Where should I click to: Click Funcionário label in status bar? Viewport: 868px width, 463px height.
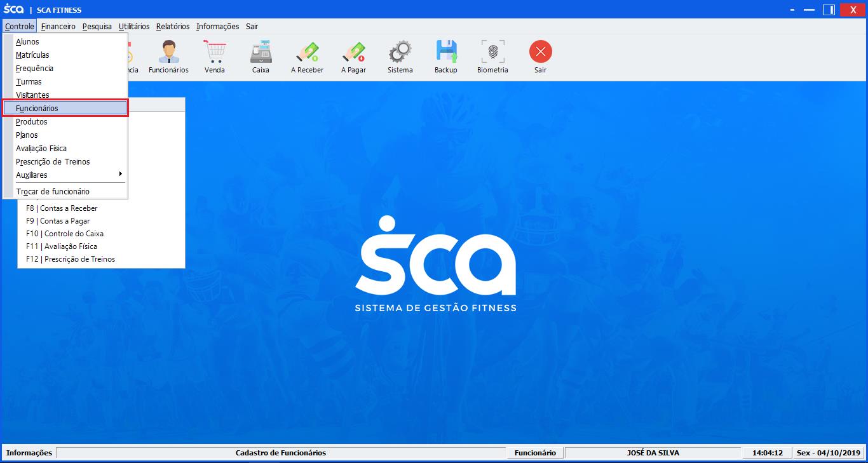535,453
